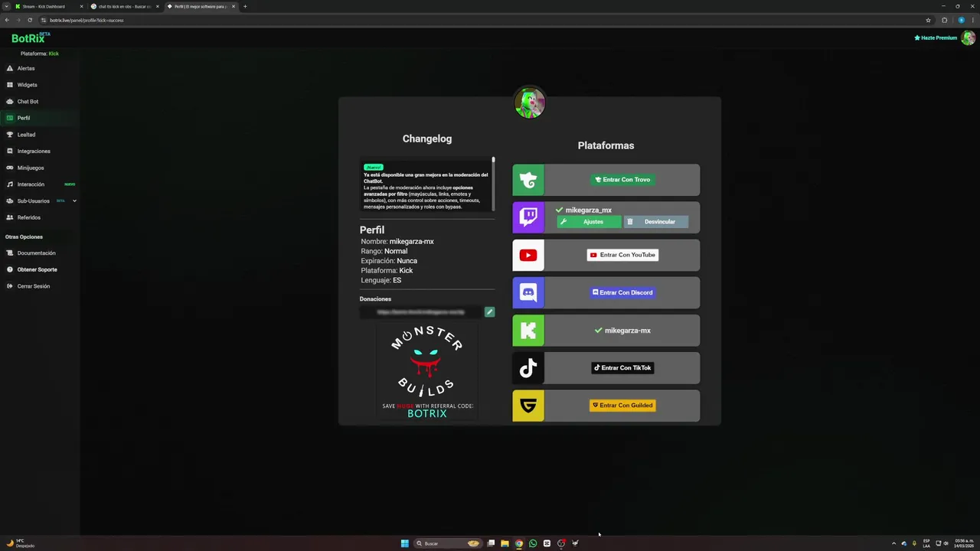
Task: Click the address bar URL
Action: (x=87, y=20)
